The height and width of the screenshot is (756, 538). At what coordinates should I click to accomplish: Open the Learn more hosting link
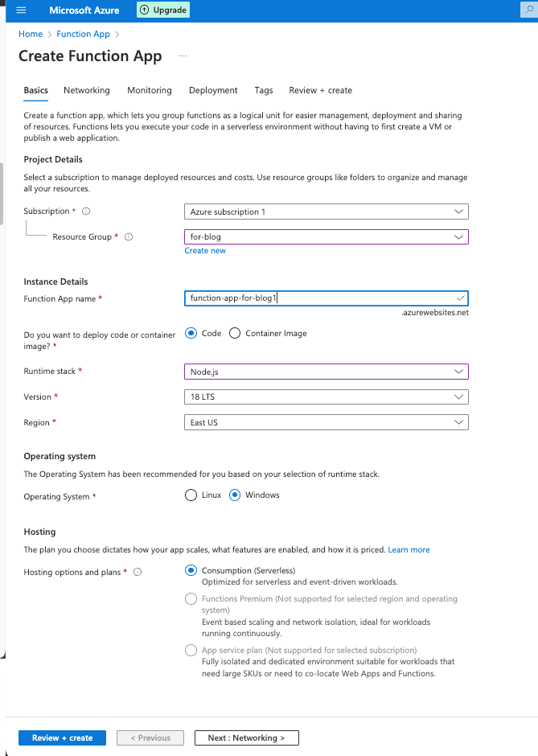point(409,549)
